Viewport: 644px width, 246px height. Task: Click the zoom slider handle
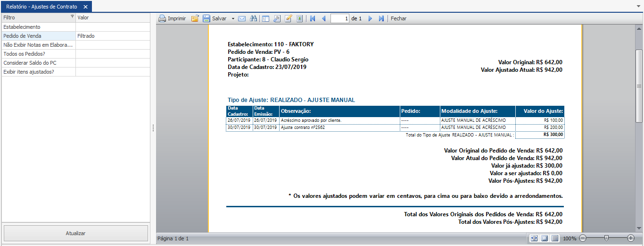606,238
